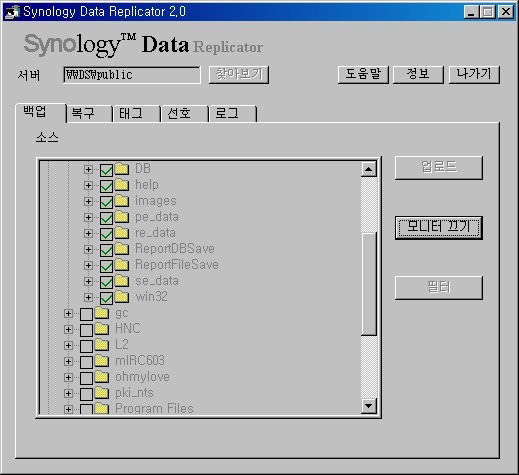Click the pe_data folder icon
The width and height of the screenshot is (519, 475).
tap(122, 217)
